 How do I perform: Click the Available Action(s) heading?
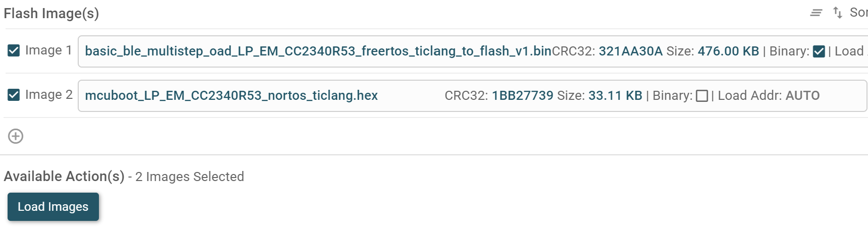click(64, 176)
